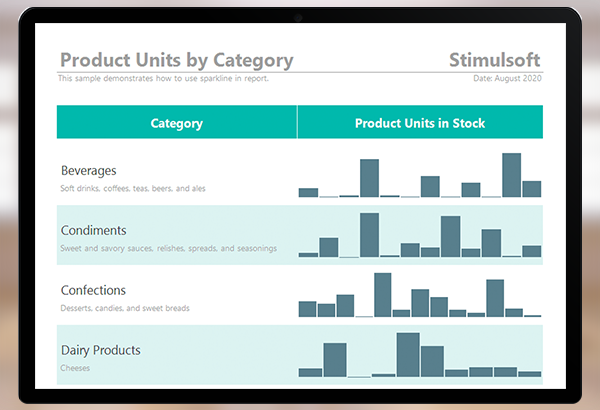Select the Category column header
Screen dimensions: 600x410
[x=176, y=123]
